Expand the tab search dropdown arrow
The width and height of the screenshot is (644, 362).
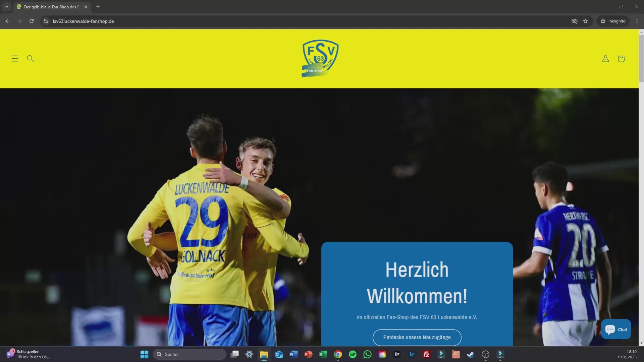(6, 7)
